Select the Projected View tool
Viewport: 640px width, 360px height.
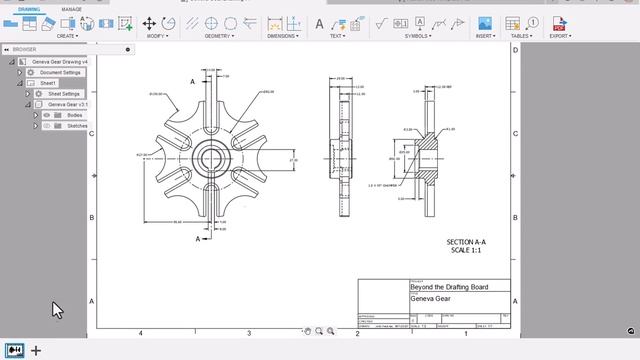click(x=29, y=24)
